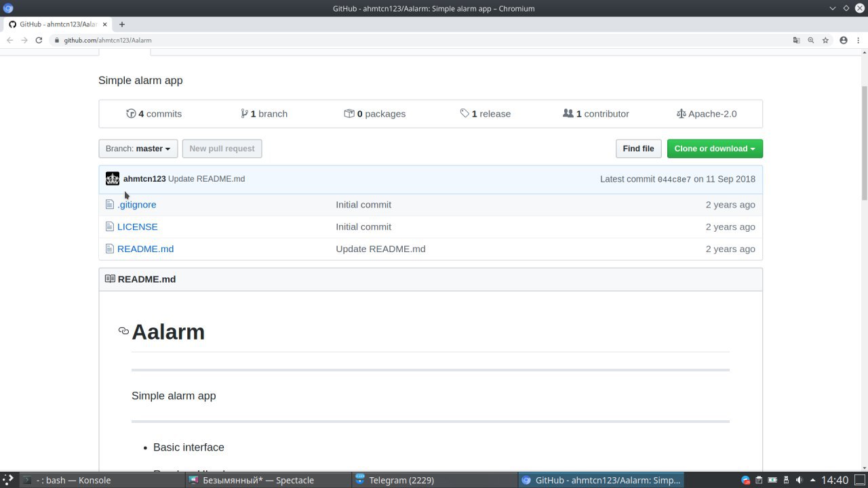868x488 pixels.
Task: Click the page vertical scrollbar
Action: pos(864,142)
